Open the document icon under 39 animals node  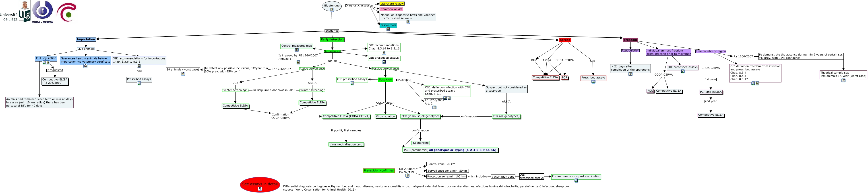click(183, 74)
